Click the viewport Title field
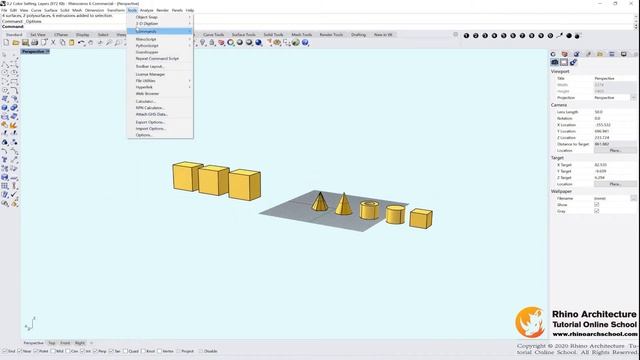The width and height of the screenshot is (640, 360). click(615, 78)
